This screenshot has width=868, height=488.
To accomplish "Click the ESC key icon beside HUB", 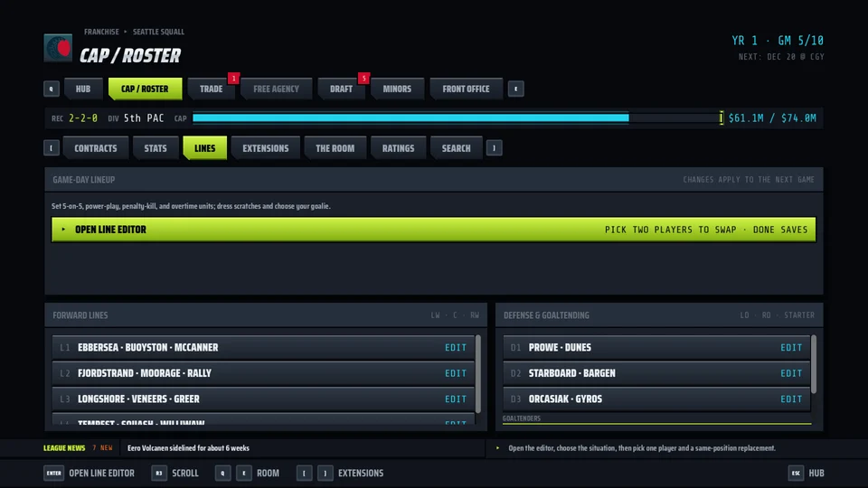I will point(796,473).
